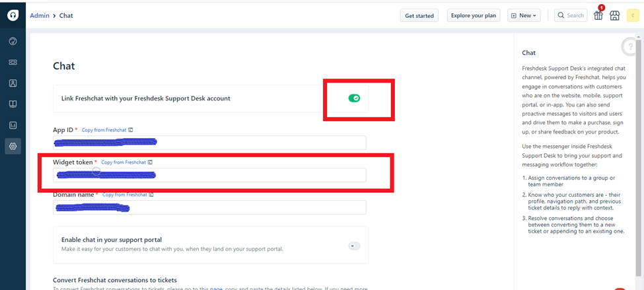Click the search magnifier icon
Image resolution: width=644 pixels, height=290 pixels.
click(561, 16)
